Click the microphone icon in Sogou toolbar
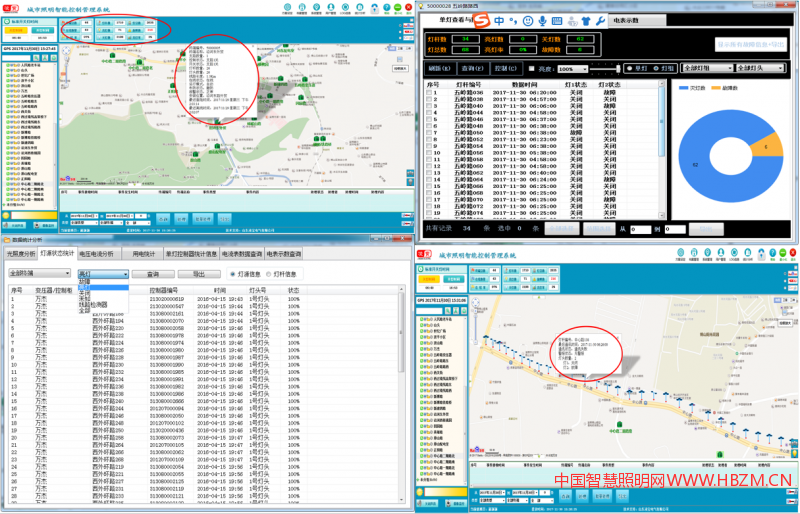Image resolution: width=800 pixels, height=514 pixels. tap(543, 19)
